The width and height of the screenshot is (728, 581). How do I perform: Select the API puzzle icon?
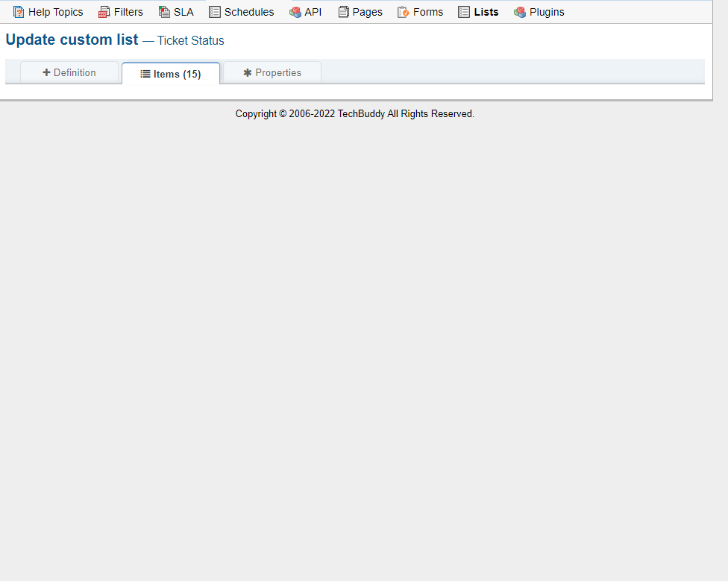pos(294,11)
